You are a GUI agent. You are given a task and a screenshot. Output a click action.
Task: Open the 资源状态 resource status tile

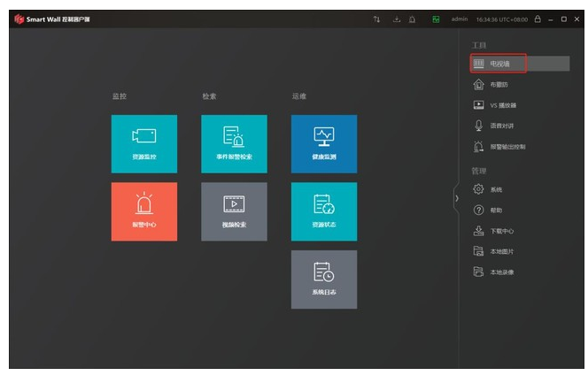click(324, 211)
